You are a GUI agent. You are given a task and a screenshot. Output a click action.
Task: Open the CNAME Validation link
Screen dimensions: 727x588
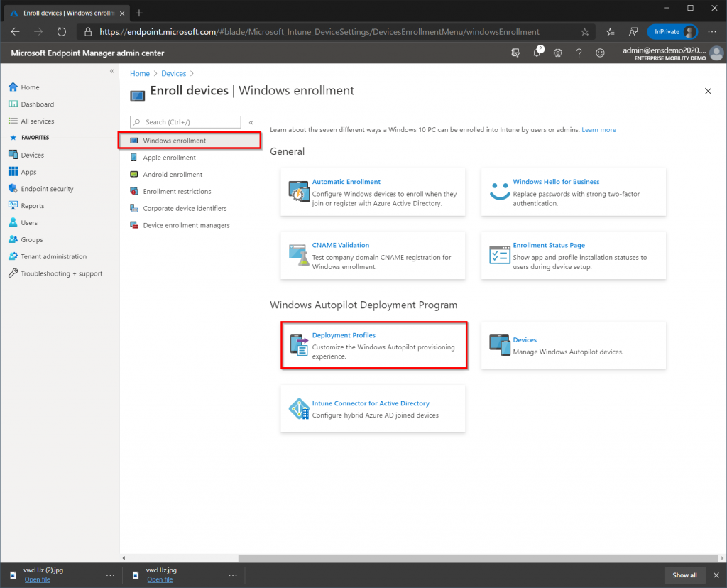pyautogui.click(x=340, y=245)
